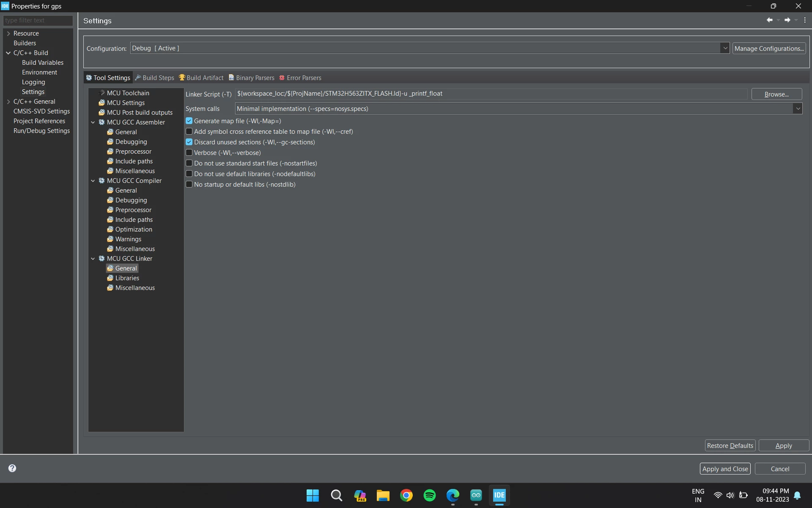This screenshot has height=508, width=812.
Task: Collapse the C/C++ Build tree node
Action: [x=8, y=53]
